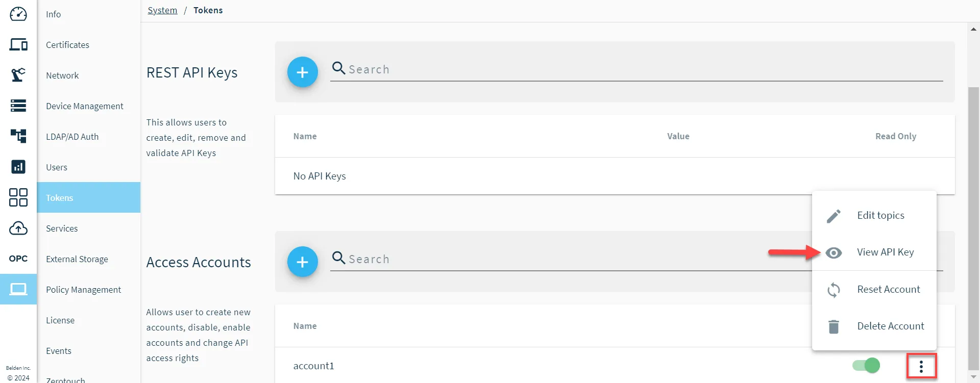Open the dashboard gauge icon in the sidebar
980x383 pixels.
[x=18, y=14]
